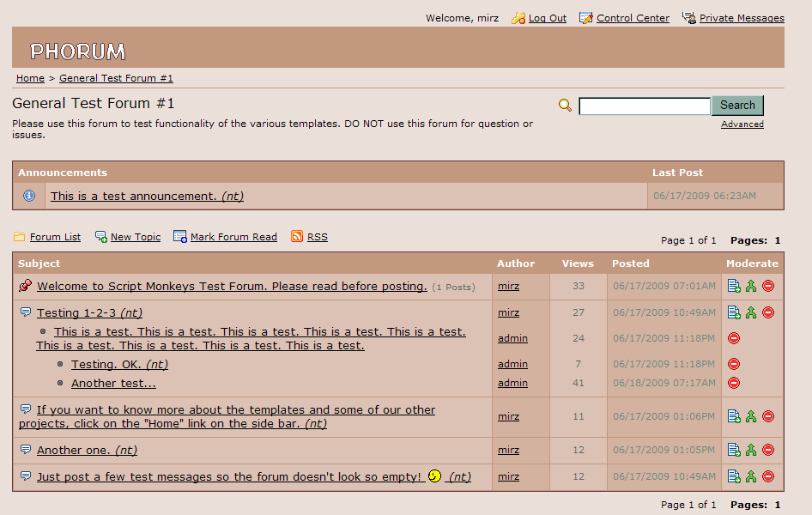Image resolution: width=812 pixels, height=515 pixels.
Task: Click the PHORUM logo in the header
Action: tap(77, 51)
